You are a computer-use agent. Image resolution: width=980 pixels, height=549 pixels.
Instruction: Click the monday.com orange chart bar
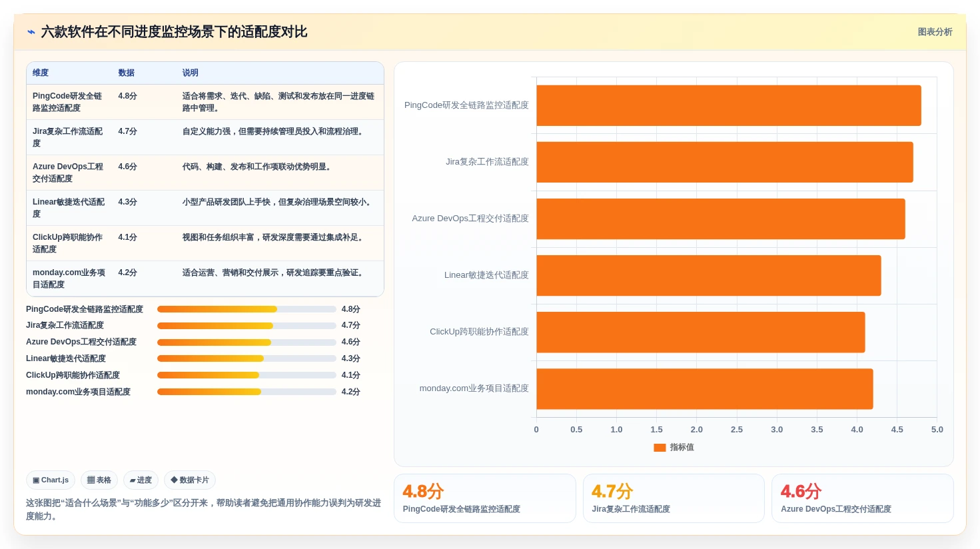point(705,388)
